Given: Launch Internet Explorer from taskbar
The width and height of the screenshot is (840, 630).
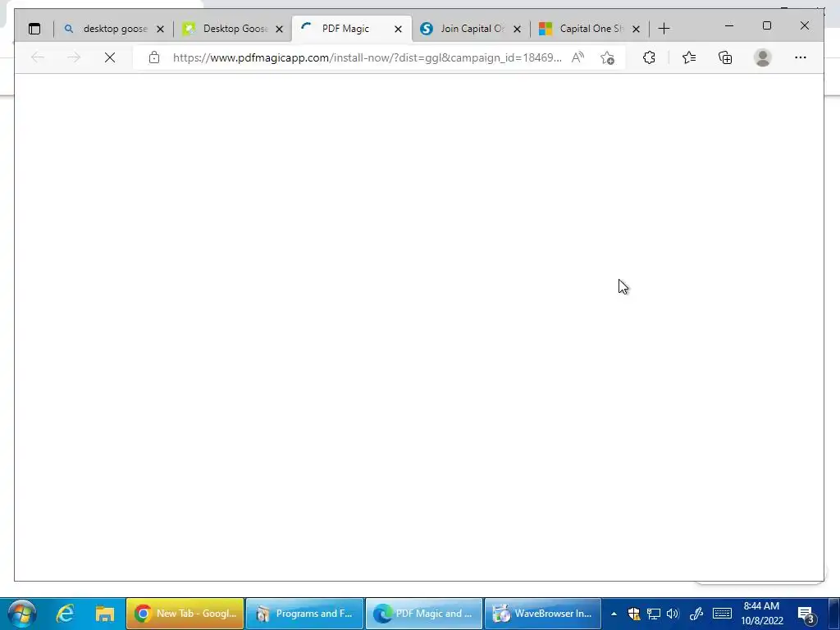Looking at the screenshot, I should (66, 614).
